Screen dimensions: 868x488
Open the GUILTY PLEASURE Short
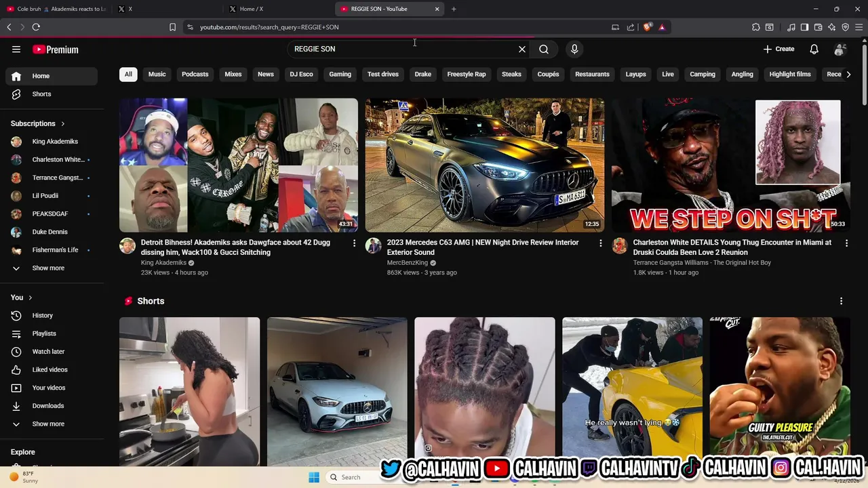pos(780,392)
